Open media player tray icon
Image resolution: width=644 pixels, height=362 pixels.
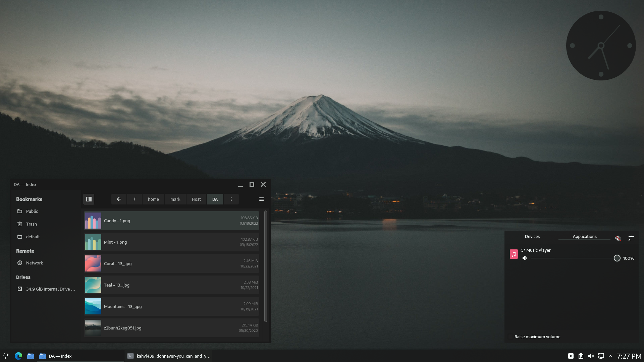pyautogui.click(x=571, y=356)
